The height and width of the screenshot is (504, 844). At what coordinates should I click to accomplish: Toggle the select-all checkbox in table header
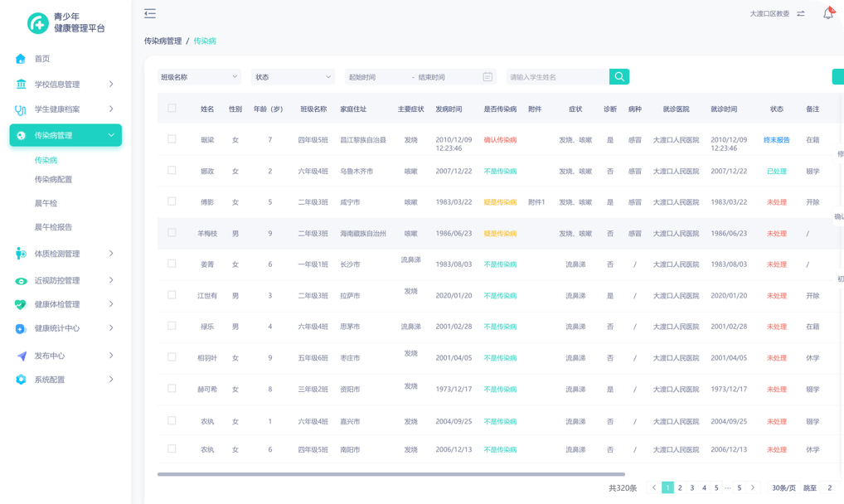pos(172,108)
